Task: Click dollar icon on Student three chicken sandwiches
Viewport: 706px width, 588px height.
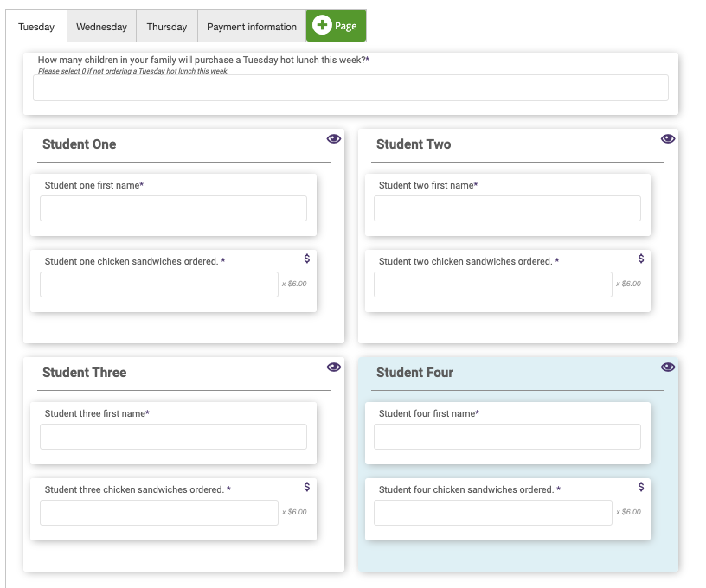Action: [x=306, y=487]
